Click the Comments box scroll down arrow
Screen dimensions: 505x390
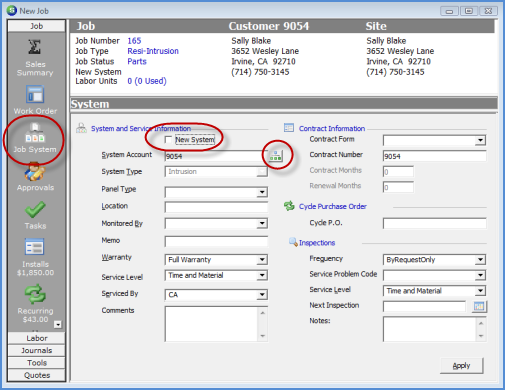[263, 336]
